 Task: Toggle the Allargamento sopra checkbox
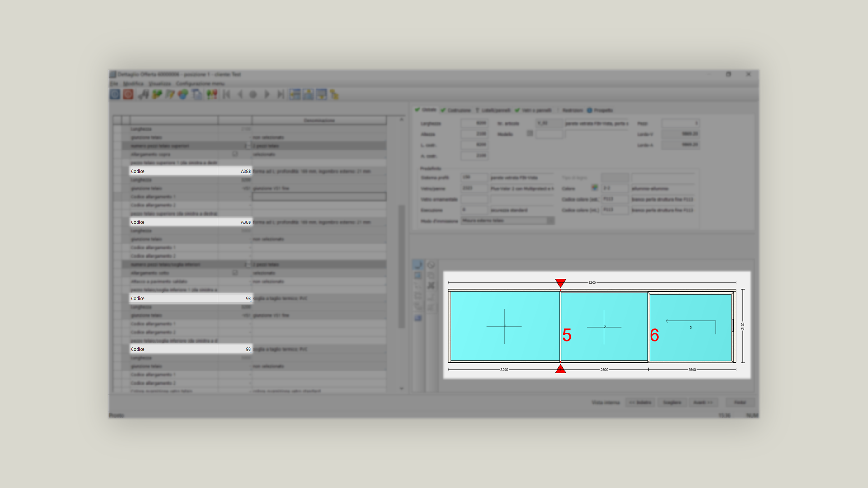click(x=235, y=154)
